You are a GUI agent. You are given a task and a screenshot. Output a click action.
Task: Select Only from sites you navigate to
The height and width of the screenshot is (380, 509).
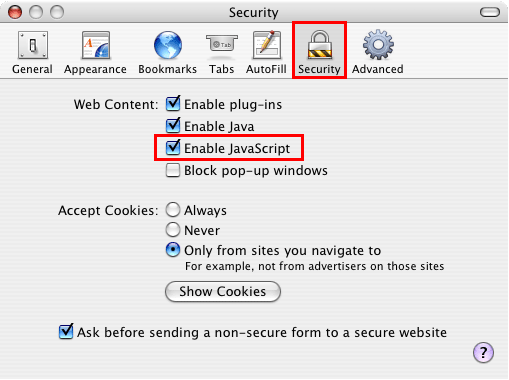tap(173, 250)
